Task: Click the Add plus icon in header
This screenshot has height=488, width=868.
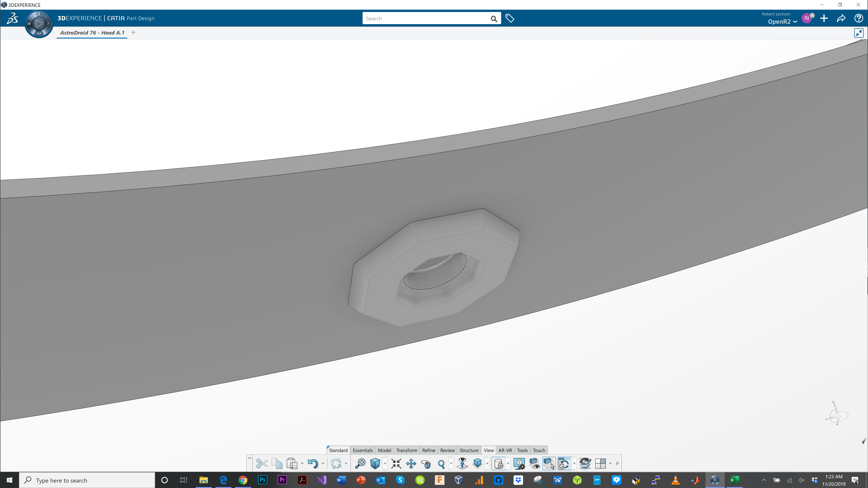Action: (x=824, y=18)
